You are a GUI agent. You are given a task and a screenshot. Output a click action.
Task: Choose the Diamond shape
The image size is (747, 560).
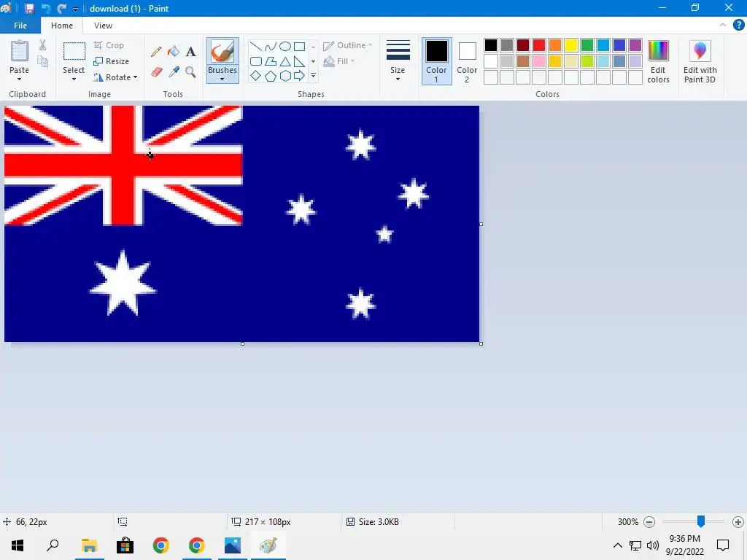256,76
